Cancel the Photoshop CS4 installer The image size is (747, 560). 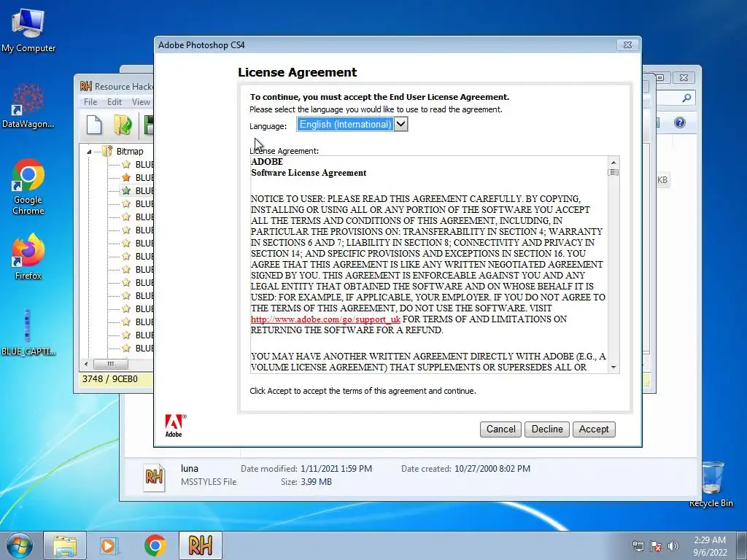[500, 429]
